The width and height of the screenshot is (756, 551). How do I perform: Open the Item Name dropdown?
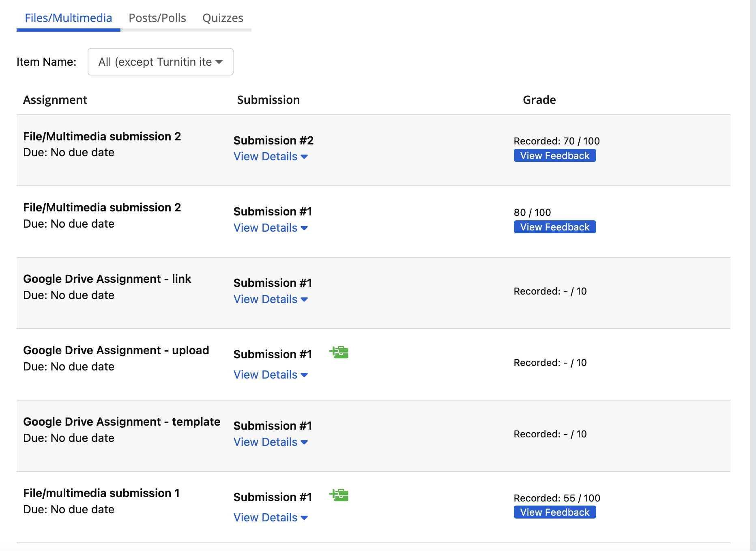click(x=161, y=62)
